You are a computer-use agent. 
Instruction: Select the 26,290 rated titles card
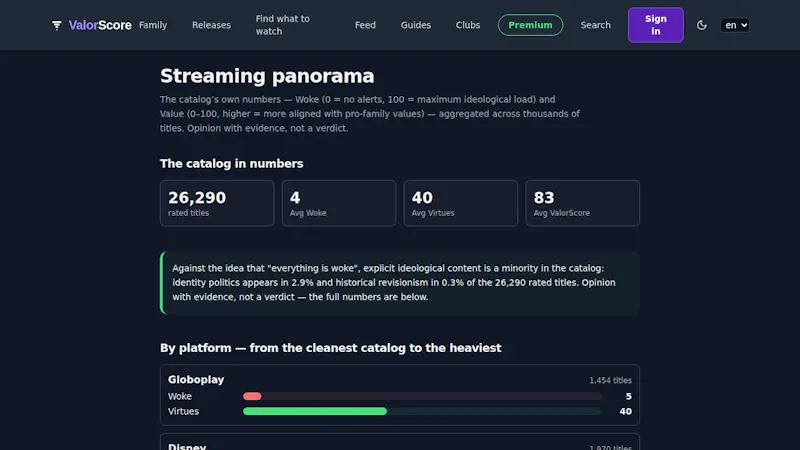coord(217,203)
